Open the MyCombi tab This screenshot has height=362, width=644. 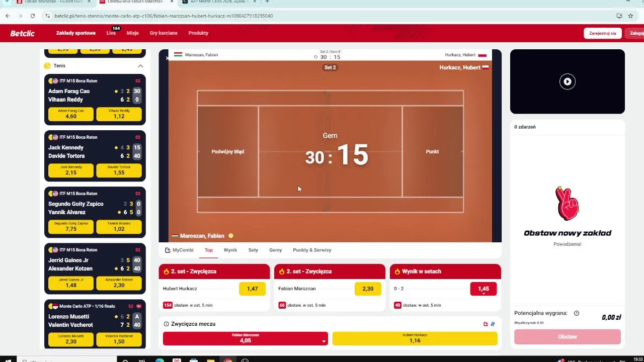click(179, 250)
